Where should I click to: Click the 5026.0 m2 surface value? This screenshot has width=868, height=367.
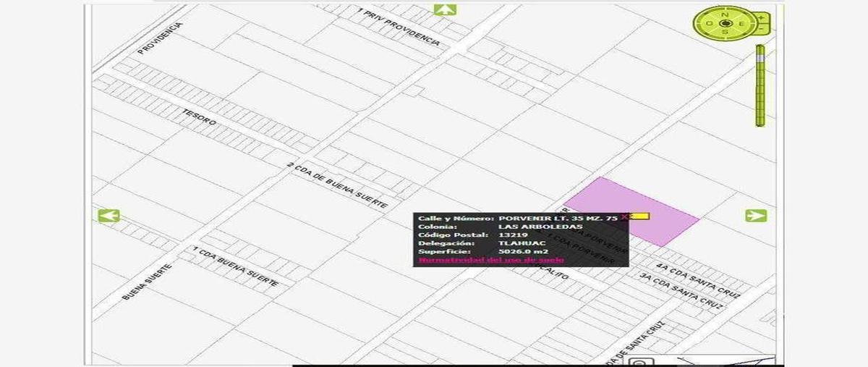pos(524,252)
